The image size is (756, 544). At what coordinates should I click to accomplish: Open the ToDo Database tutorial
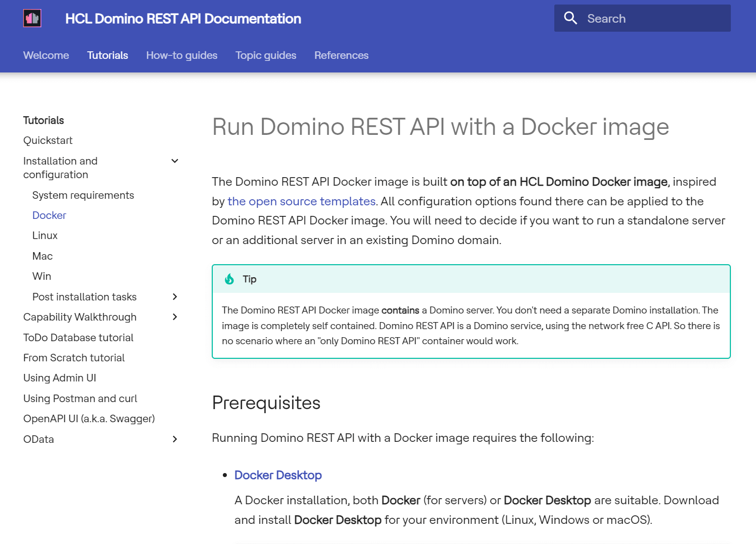point(78,338)
